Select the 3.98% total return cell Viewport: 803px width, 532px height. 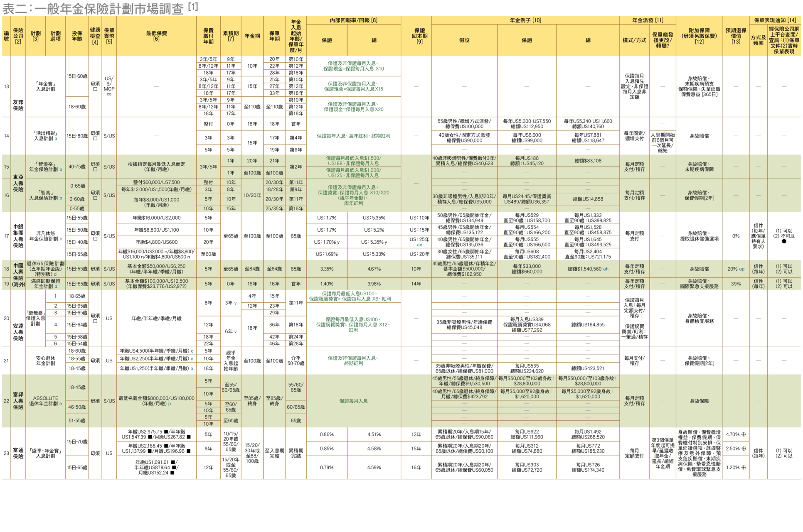pyautogui.click(x=374, y=284)
